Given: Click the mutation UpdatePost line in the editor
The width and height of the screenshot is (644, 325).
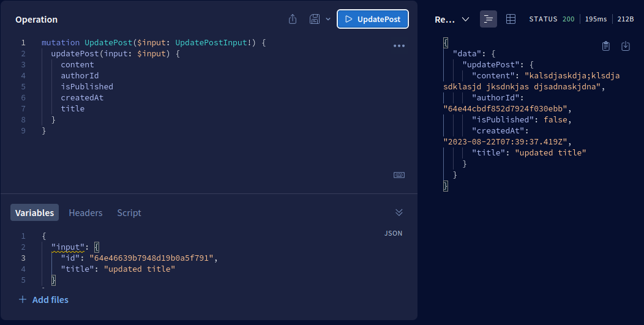Looking at the screenshot, I should click(x=154, y=42).
